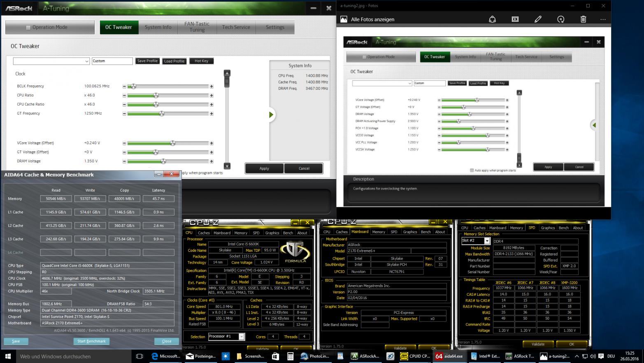Select Caches tab in CPU-Z processor window
Viewport: 644px width, 363px height.
[204, 233]
